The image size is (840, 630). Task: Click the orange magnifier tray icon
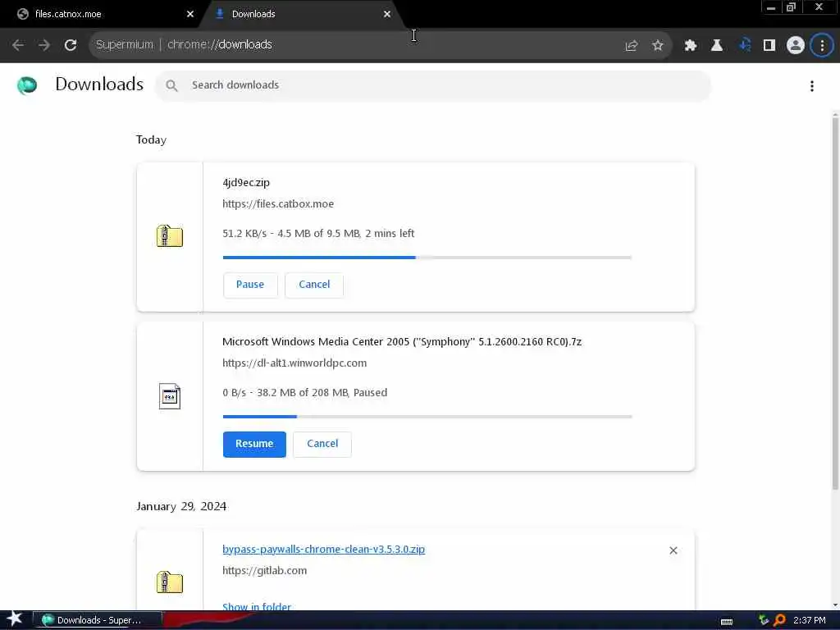point(779,620)
